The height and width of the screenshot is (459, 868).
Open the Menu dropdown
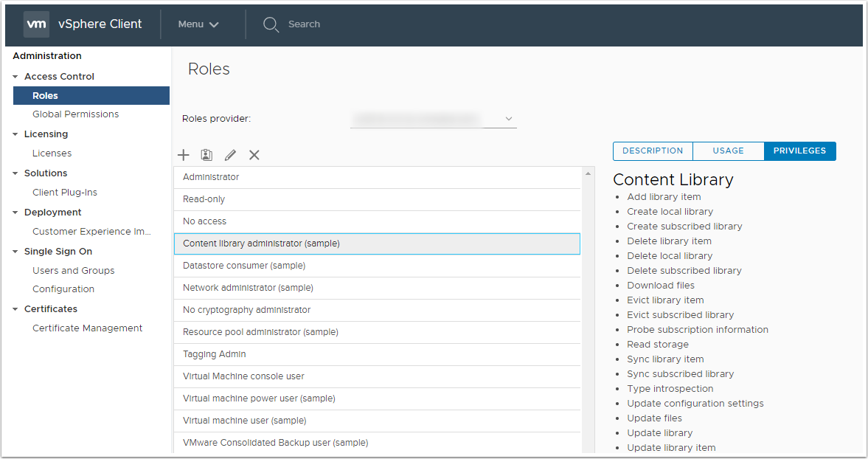[198, 24]
